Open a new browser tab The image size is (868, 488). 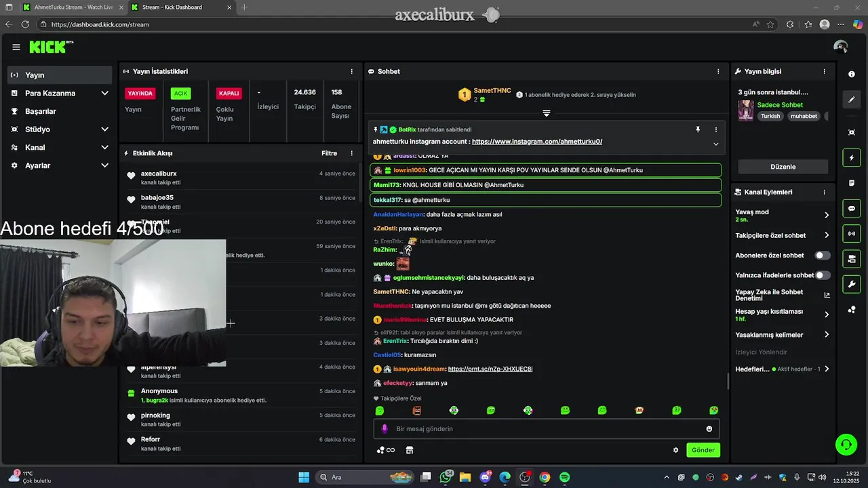244,7
